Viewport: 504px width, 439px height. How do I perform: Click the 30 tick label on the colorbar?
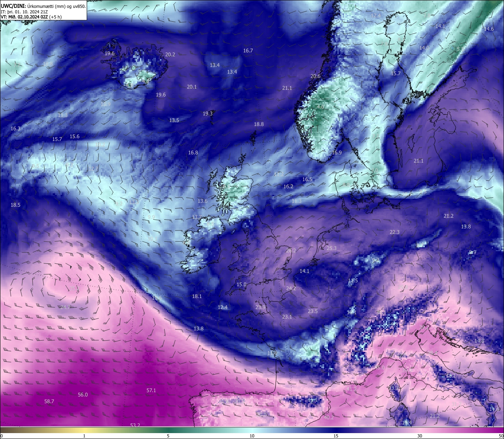click(420, 436)
